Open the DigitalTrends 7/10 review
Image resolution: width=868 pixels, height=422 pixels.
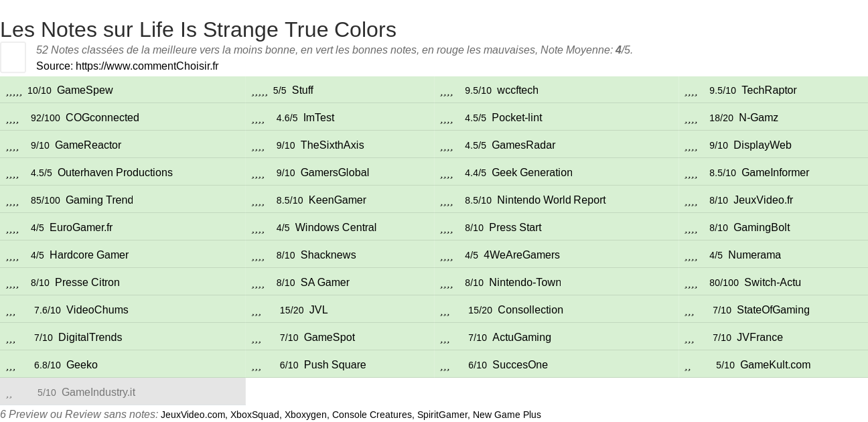click(x=90, y=338)
